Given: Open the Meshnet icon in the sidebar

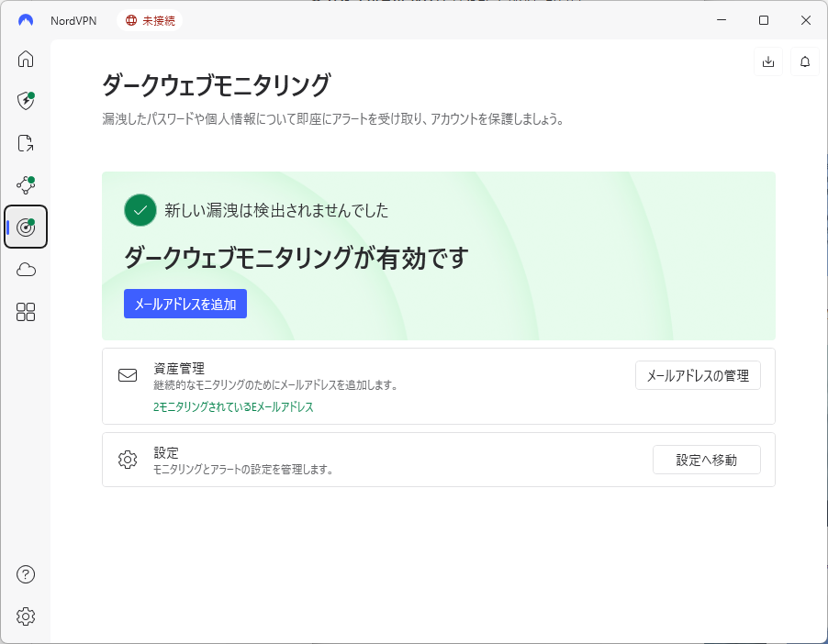Looking at the screenshot, I should pos(25,184).
